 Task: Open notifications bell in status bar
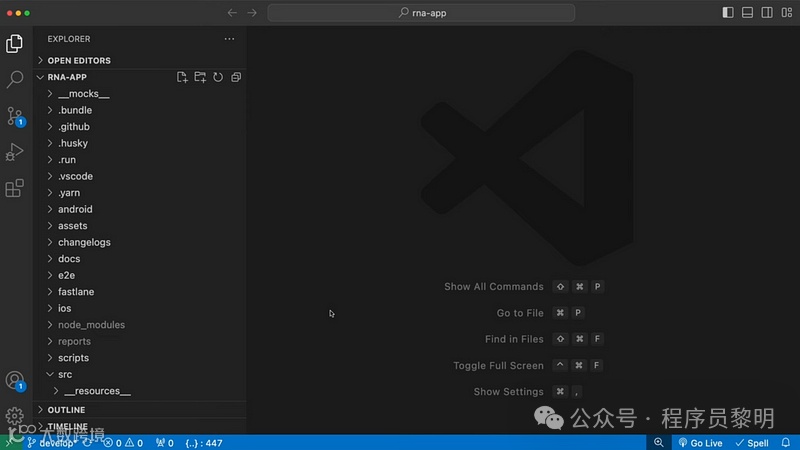click(x=786, y=443)
